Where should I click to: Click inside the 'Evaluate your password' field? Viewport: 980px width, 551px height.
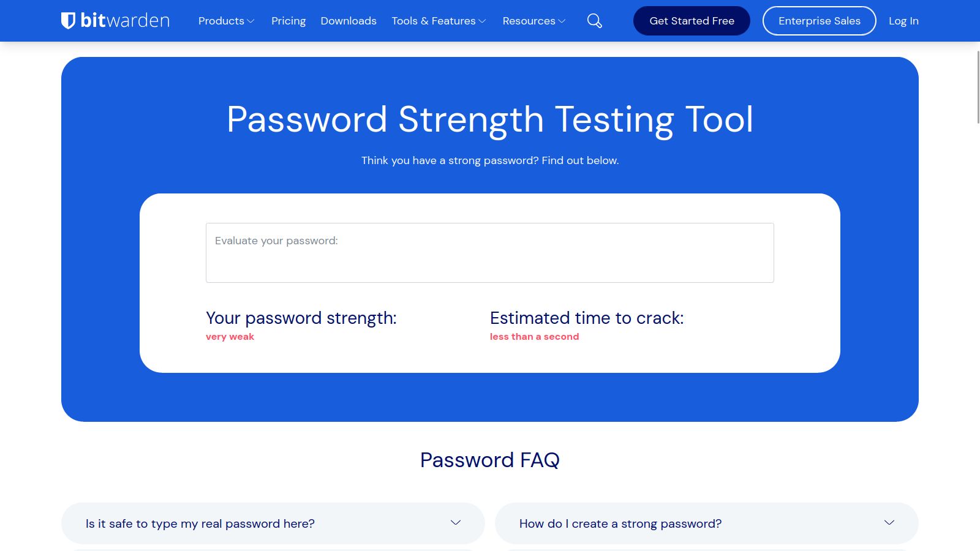(489, 252)
